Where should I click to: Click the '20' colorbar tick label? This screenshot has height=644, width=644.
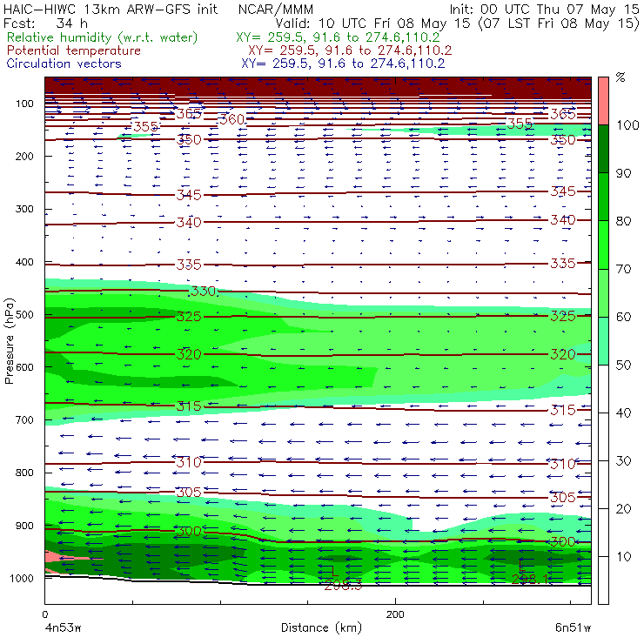point(623,509)
